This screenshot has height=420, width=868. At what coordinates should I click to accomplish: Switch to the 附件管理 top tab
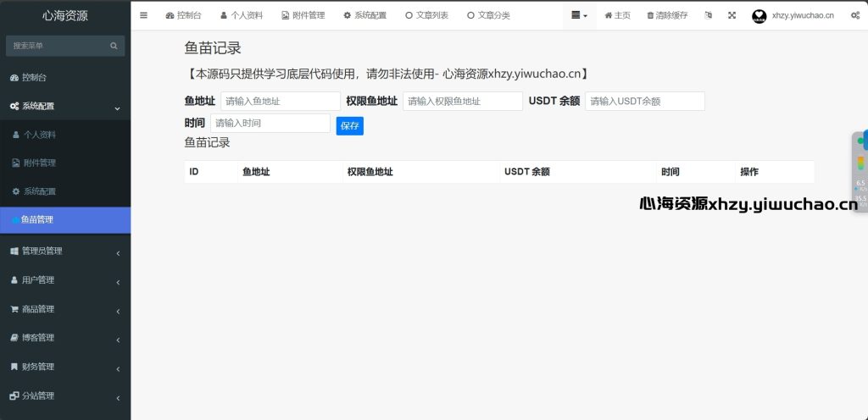(303, 15)
